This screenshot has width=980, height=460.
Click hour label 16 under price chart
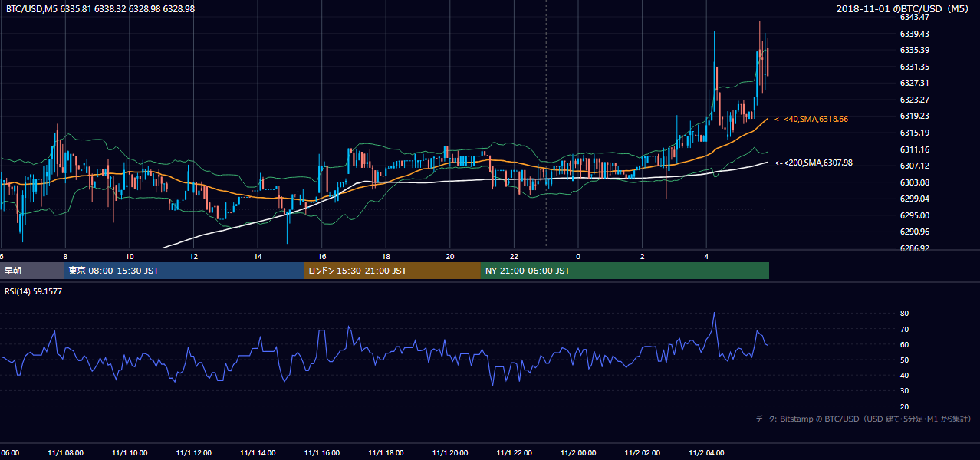point(322,256)
